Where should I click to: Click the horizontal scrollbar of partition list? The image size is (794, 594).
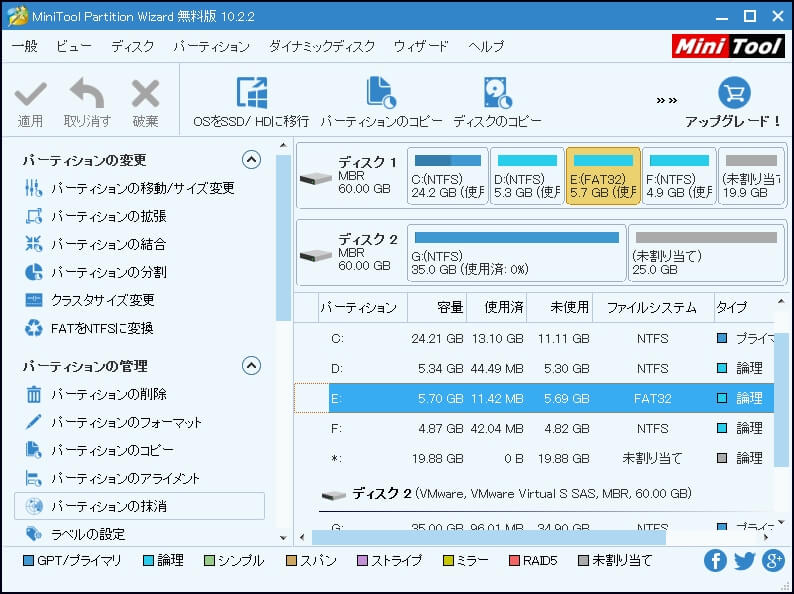pos(489,537)
